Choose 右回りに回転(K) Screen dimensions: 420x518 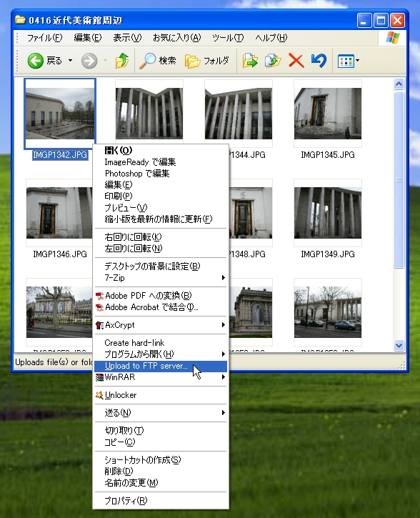(161, 237)
